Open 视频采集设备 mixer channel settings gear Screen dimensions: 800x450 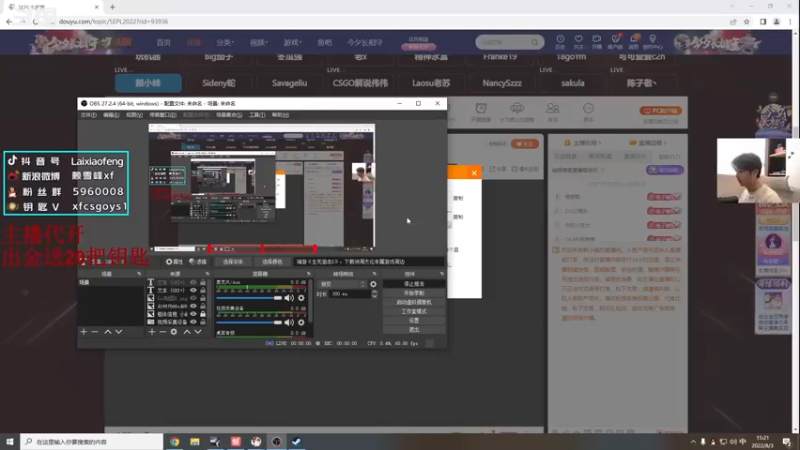301,322
